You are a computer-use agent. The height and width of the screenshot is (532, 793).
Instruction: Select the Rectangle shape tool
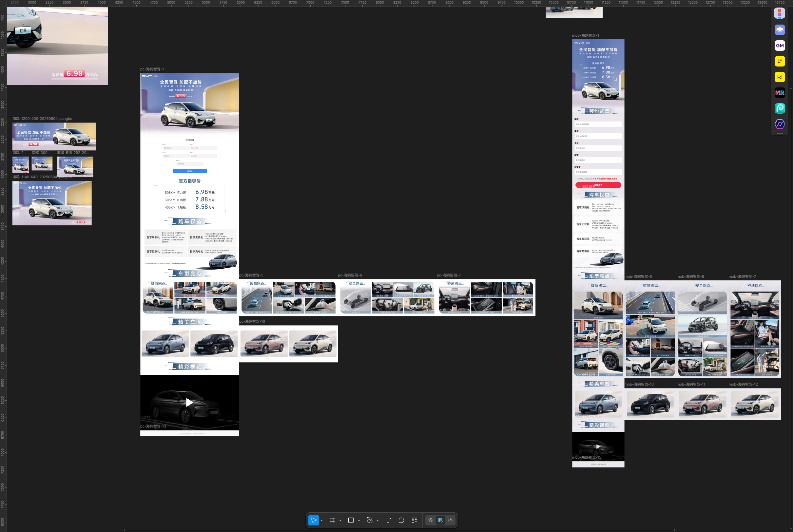351,520
